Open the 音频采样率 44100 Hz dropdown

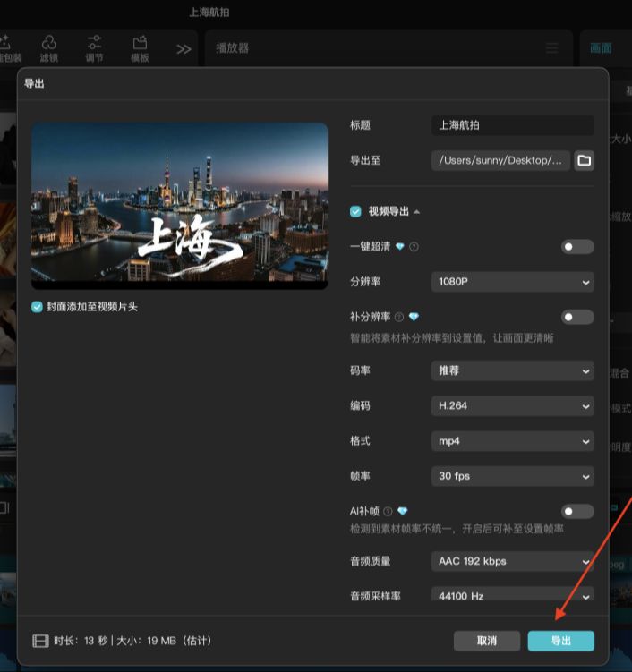click(513, 593)
